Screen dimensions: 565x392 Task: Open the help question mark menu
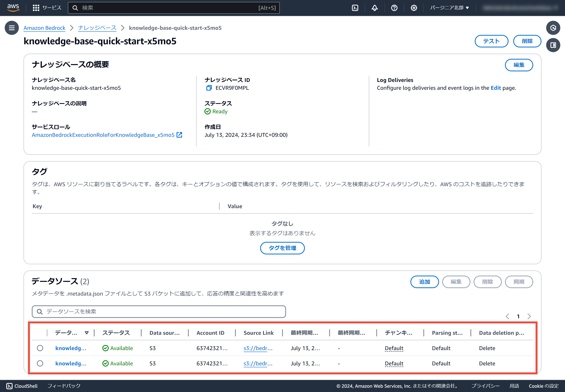(x=394, y=8)
